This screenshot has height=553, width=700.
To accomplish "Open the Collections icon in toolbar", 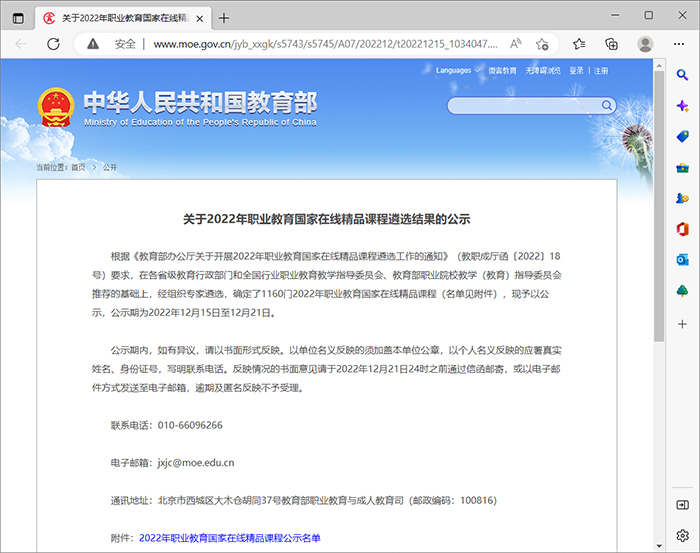I will pyautogui.click(x=612, y=44).
